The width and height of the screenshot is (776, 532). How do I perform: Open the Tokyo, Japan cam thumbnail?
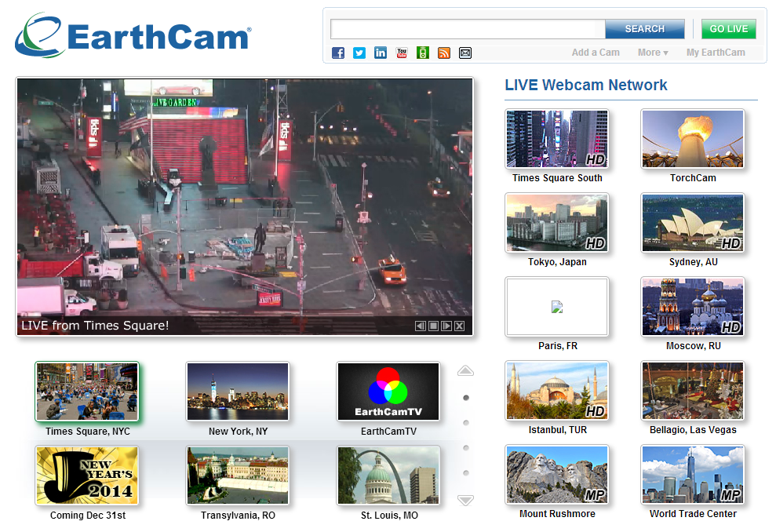pyautogui.click(x=557, y=223)
